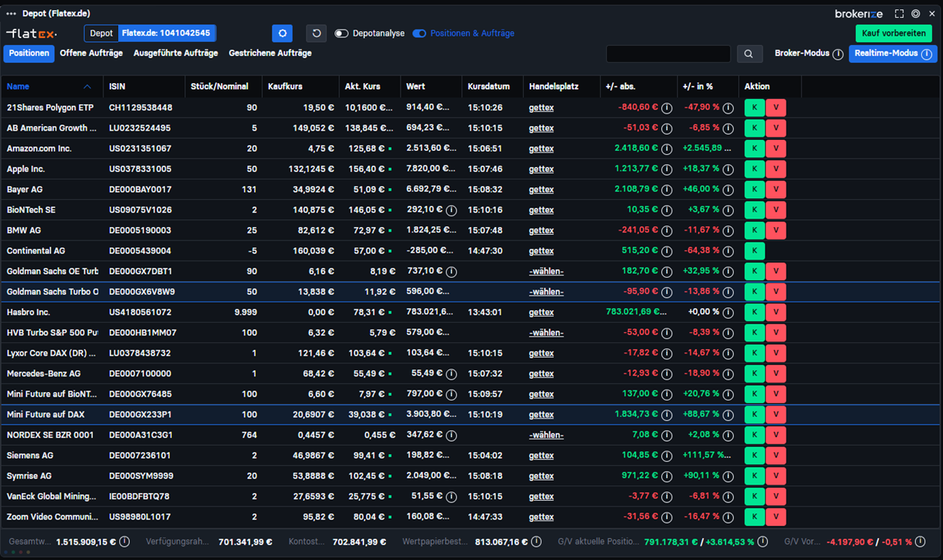This screenshot has height=560, width=943.
Task: Toggle sort order with the Name column chevron
Action: point(87,86)
